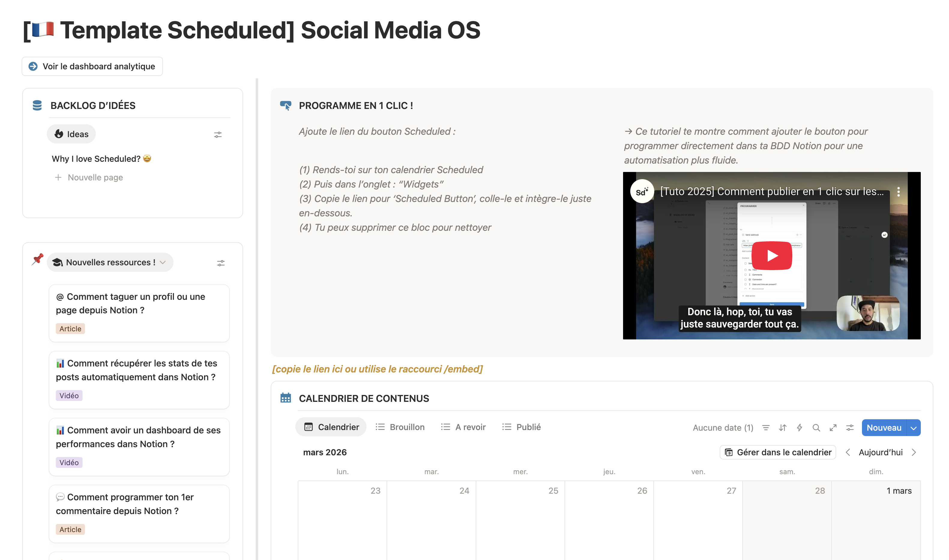This screenshot has height=560, width=949.
Task: Open view settings for Nouvelles ressources
Action: (220, 263)
